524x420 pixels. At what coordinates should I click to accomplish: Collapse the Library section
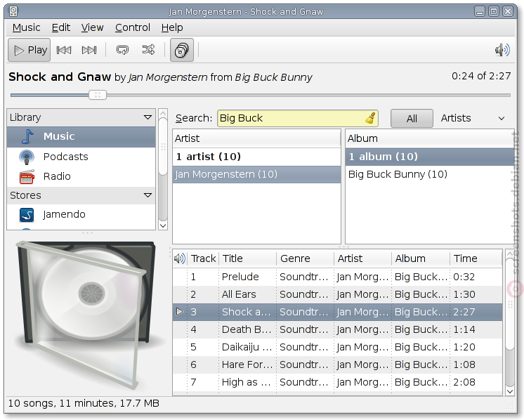[148, 117]
